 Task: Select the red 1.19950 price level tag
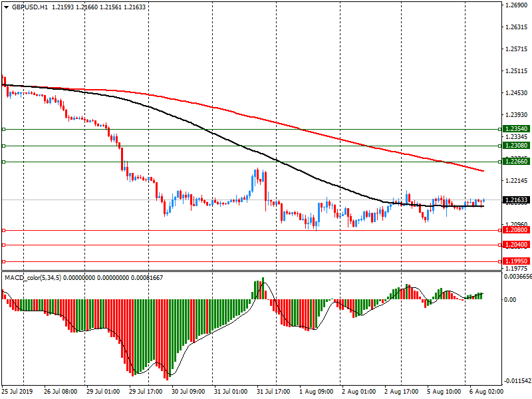[517, 261]
